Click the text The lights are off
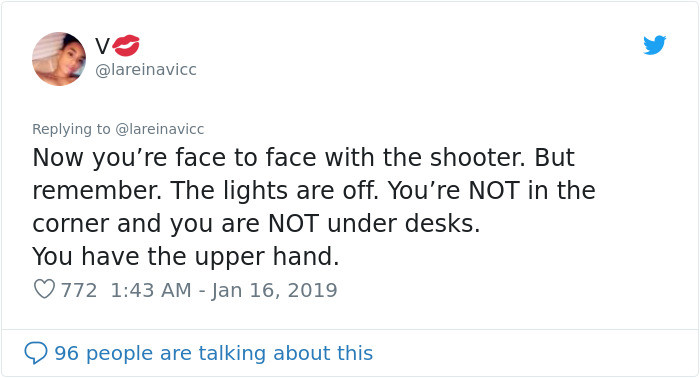This screenshot has height=378, width=700. click(274, 191)
